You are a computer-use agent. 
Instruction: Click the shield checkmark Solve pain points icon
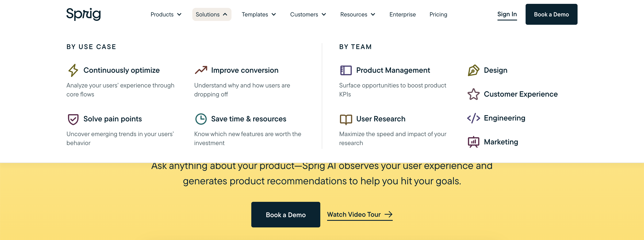73,119
